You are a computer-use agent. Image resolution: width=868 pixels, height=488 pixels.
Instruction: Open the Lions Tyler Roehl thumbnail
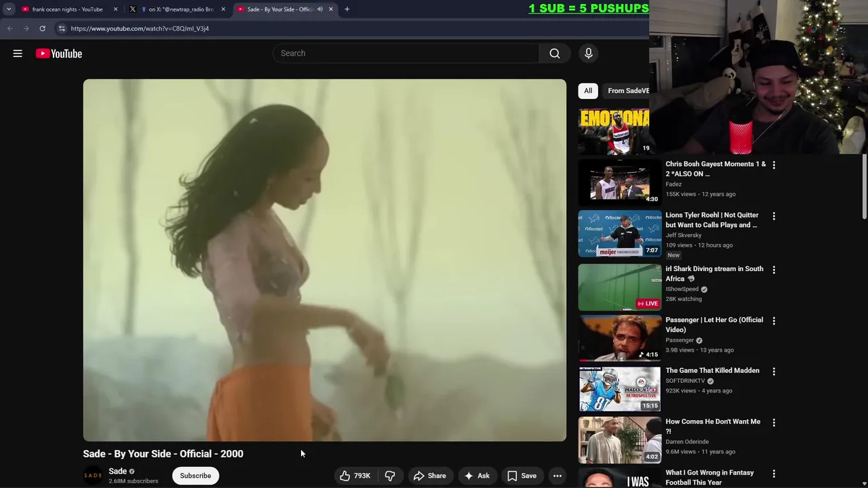click(620, 234)
